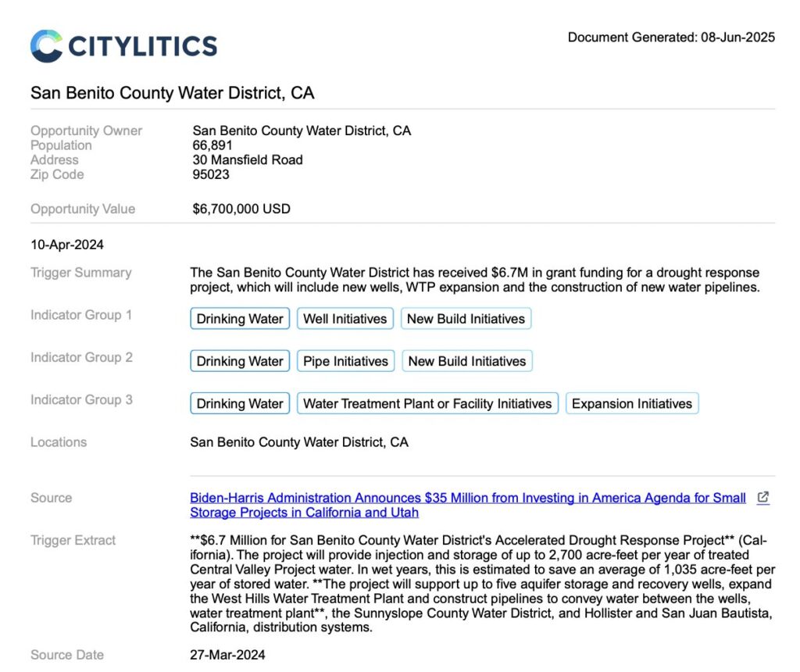Click the Trigger Extract label
The image size is (800, 672).
coord(73,541)
